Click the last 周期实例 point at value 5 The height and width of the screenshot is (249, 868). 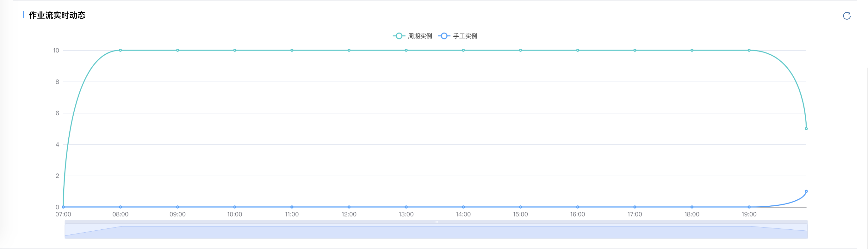(x=806, y=129)
